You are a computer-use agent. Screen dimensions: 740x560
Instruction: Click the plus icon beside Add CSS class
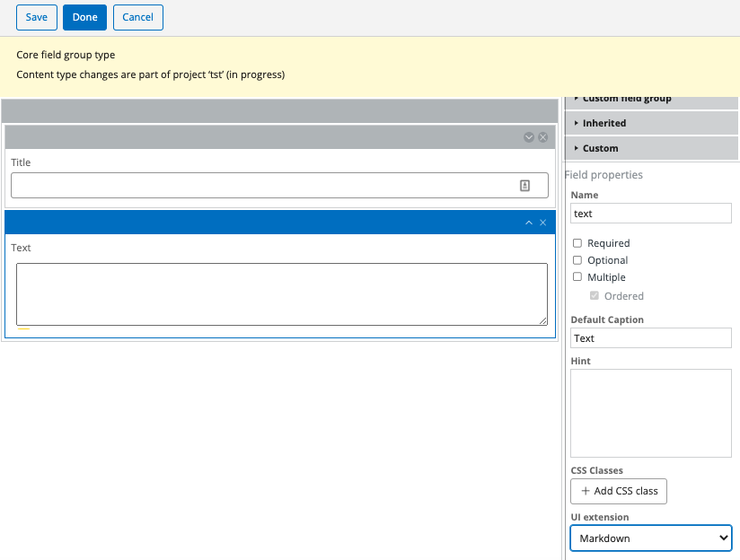click(x=584, y=491)
